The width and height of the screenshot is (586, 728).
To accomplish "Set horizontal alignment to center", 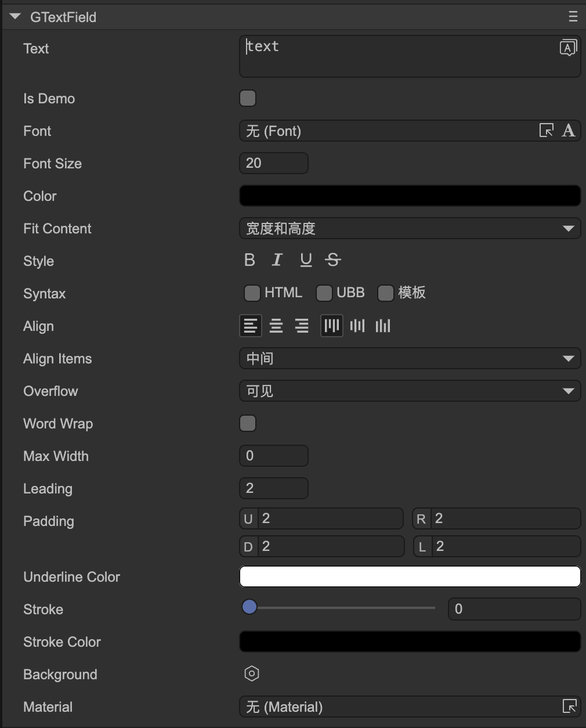I will (x=276, y=326).
